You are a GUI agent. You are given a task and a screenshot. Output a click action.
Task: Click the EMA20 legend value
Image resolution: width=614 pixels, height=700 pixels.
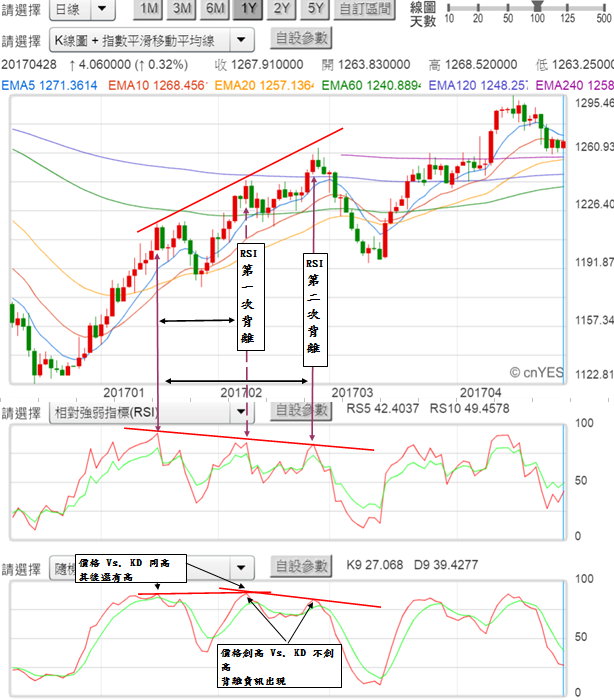[x=264, y=85]
